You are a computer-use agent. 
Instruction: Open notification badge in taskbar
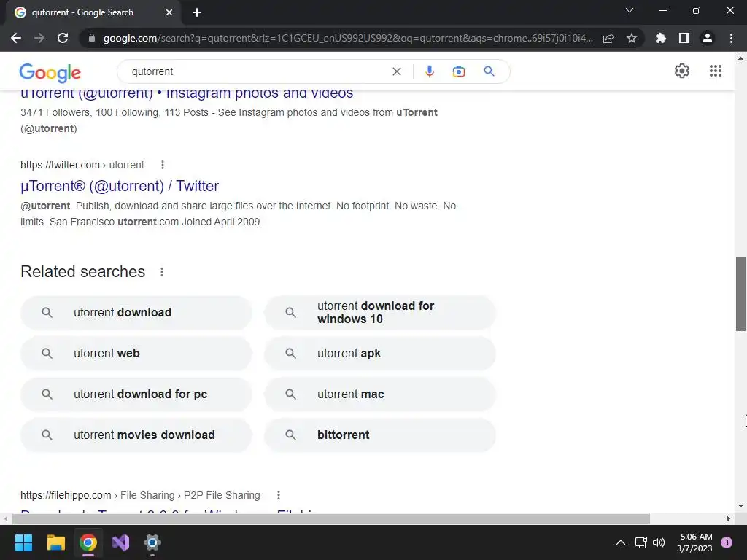pyautogui.click(x=727, y=542)
